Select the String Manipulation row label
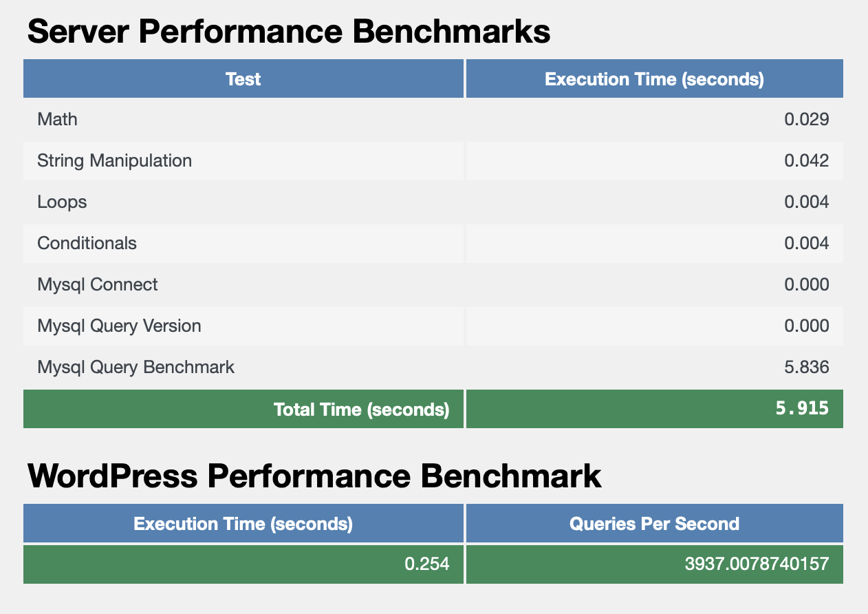The image size is (868, 614). 114,161
